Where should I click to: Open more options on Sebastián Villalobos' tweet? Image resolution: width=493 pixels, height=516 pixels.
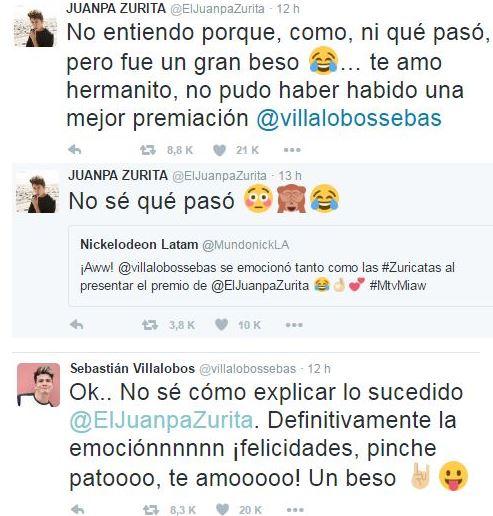coord(295,509)
